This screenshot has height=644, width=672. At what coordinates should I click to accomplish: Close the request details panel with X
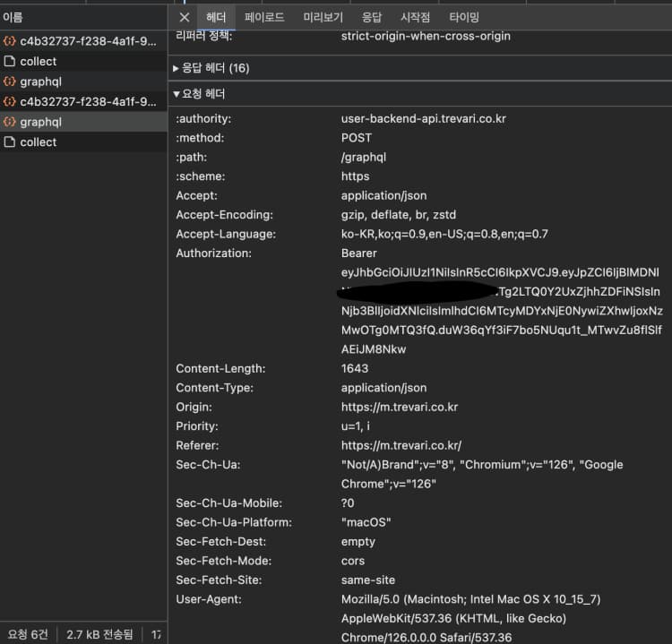[x=185, y=18]
